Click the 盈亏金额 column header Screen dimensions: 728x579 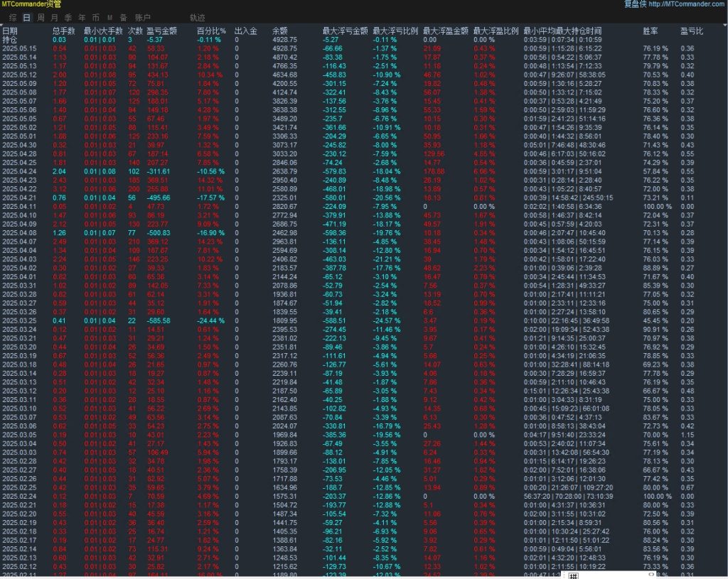point(161,31)
